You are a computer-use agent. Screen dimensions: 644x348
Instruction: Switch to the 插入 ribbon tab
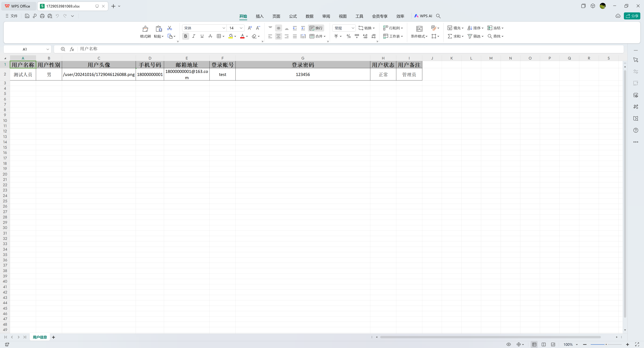pyautogui.click(x=259, y=16)
